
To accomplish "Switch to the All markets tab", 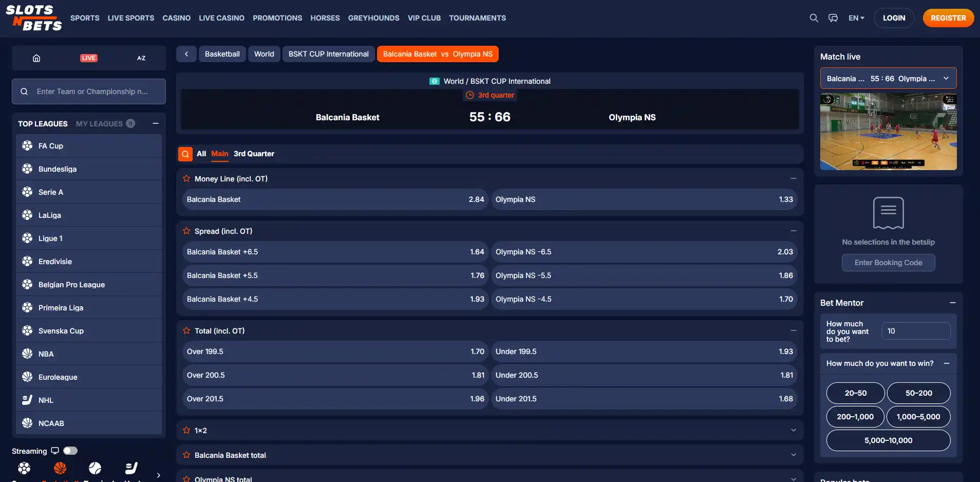I will click(x=201, y=154).
